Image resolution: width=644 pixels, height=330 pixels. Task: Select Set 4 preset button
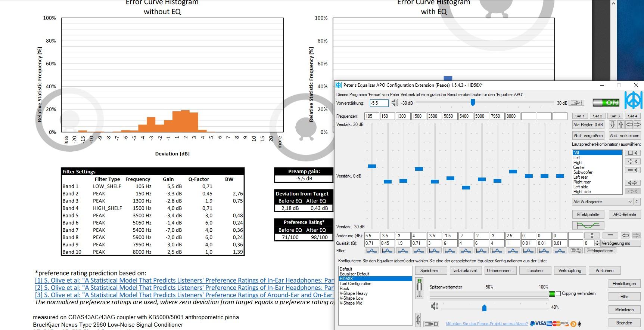coord(633,116)
